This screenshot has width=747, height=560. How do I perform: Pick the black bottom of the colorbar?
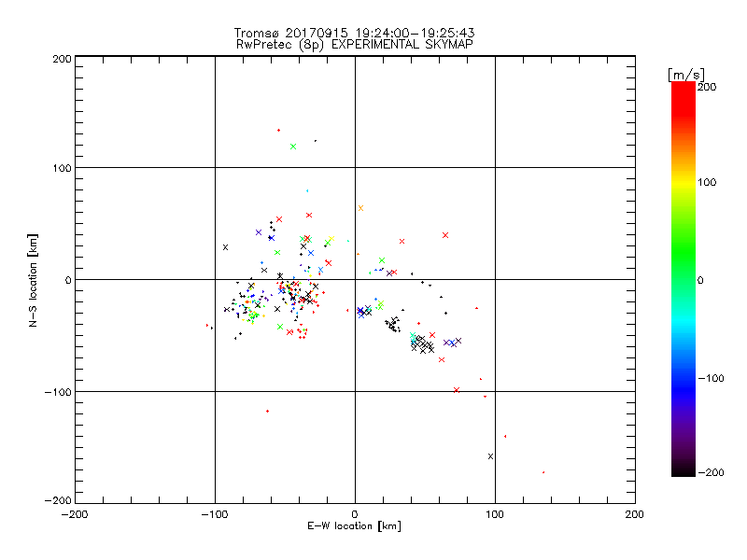coord(684,470)
